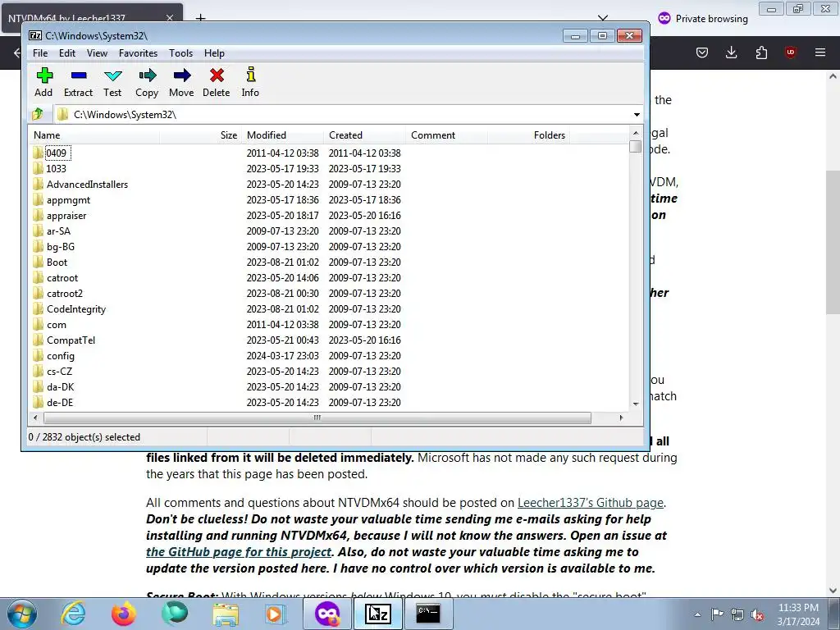Select the bg-BG folder
Screen dimensions: 840x630
(x=60, y=246)
